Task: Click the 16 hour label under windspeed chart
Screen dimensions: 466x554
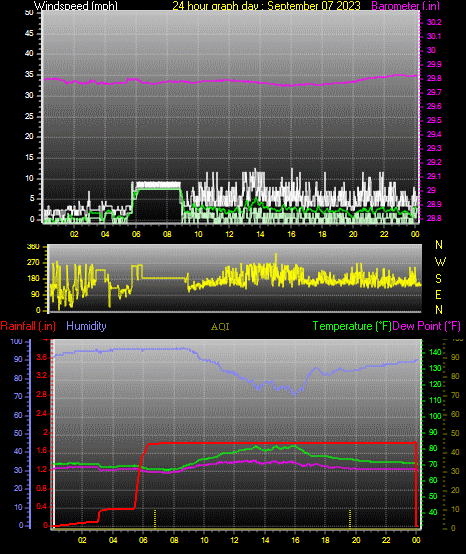Action: pyautogui.click(x=291, y=234)
